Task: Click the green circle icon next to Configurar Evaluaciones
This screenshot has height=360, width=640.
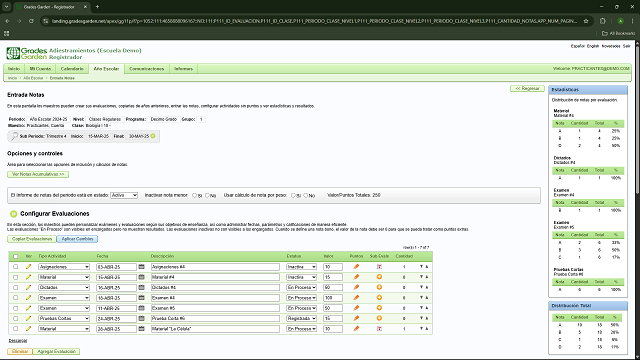Action: click(x=13, y=213)
